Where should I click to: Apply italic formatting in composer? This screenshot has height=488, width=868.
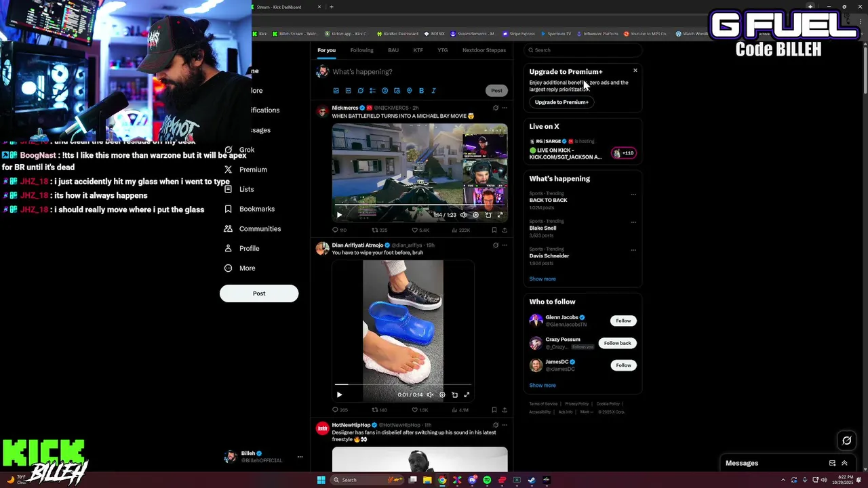(x=433, y=91)
